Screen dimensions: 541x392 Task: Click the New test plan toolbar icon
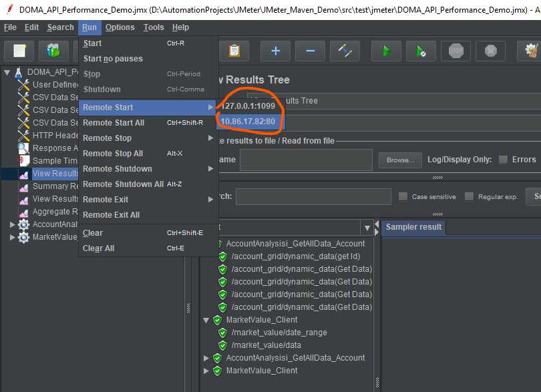coord(19,51)
